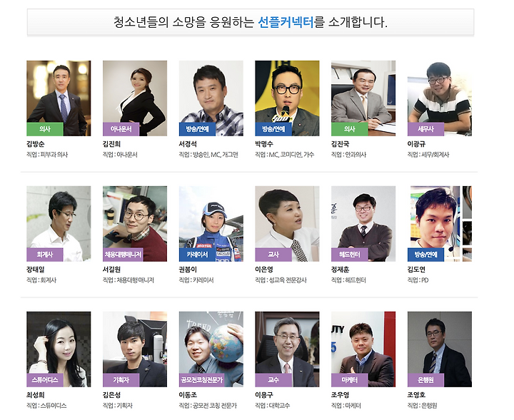
Task: Open 김은성 planner profile photo
Action: [x=135, y=349]
